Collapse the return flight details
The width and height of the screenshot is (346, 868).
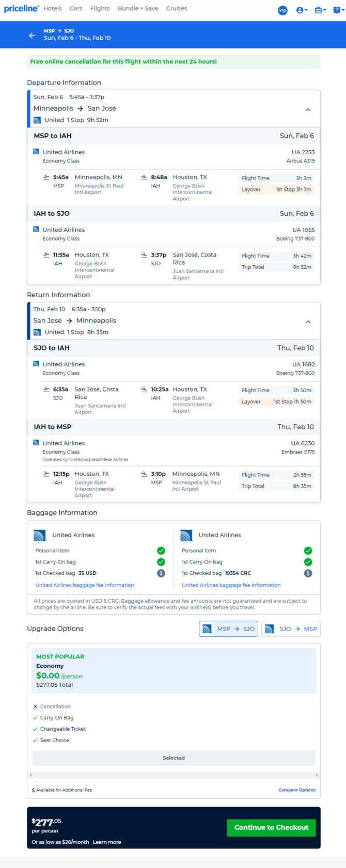click(x=308, y=322)
